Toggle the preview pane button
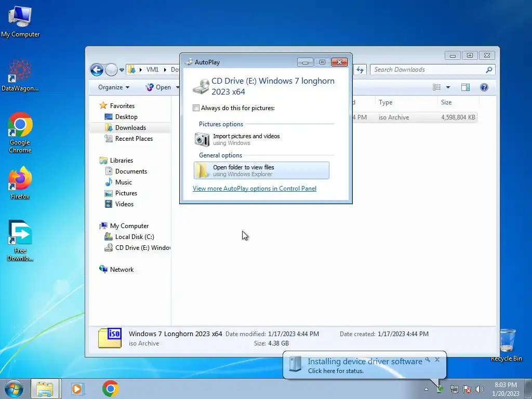 pos(465,87)
